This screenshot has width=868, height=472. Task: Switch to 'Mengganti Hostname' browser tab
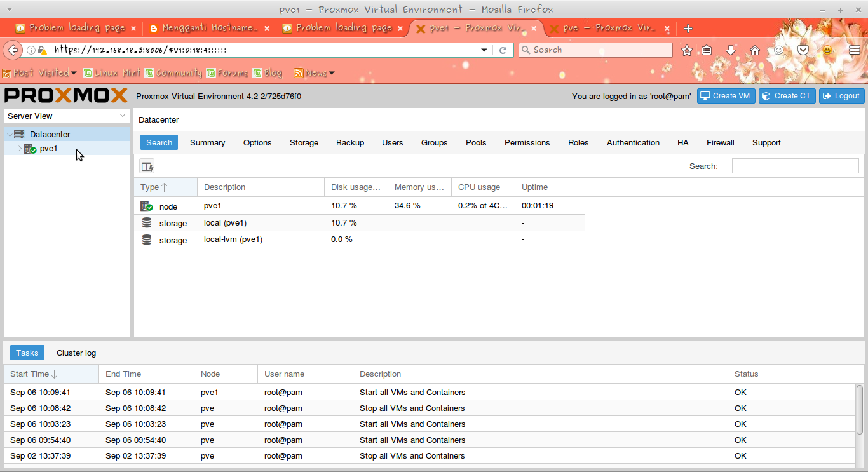(210, 29)
